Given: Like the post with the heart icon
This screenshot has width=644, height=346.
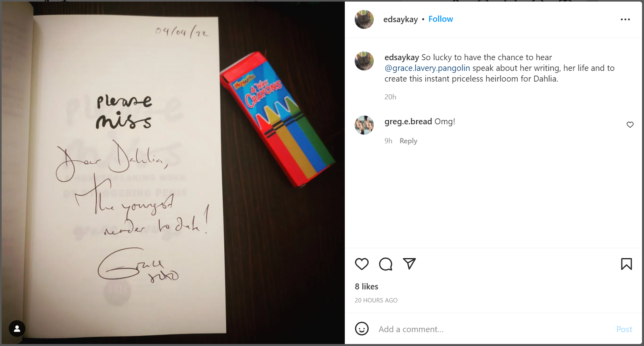Looking at the screenshot, I should click(361, 264).
